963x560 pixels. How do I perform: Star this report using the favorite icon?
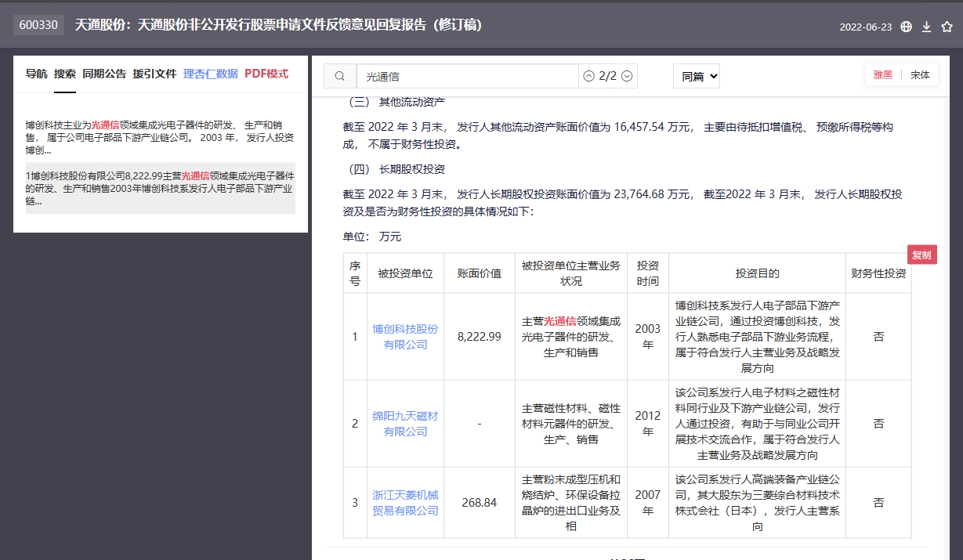(947, 25)
